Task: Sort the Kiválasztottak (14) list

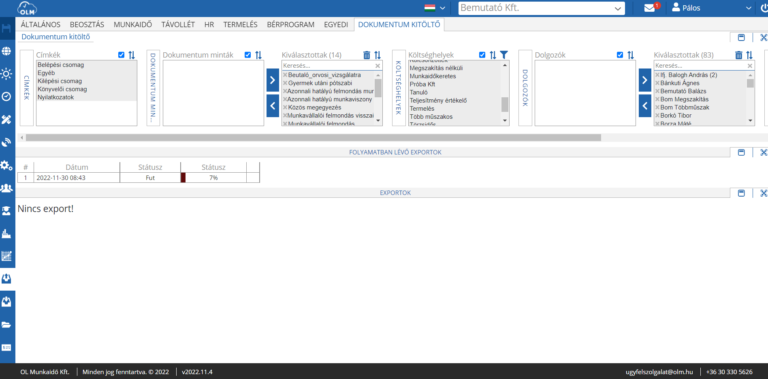Action: (378, 55)
